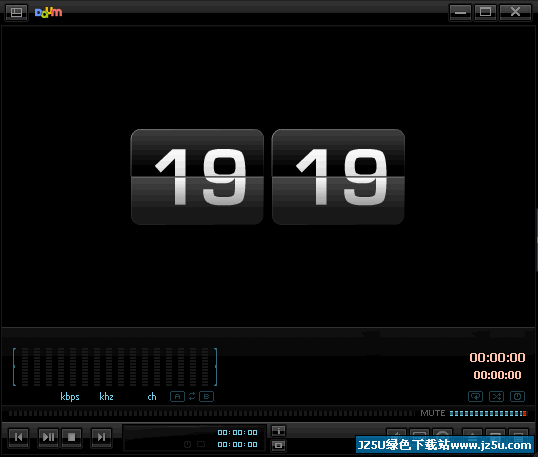Click the small repeat icon in display panel

coord(201,445)
